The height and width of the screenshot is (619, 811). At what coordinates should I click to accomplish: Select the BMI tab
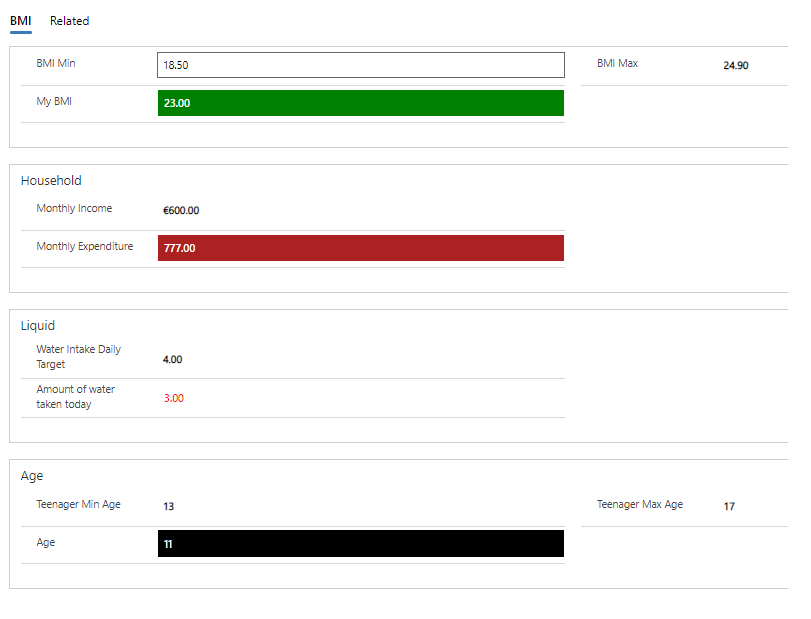(x=21, y=21)
